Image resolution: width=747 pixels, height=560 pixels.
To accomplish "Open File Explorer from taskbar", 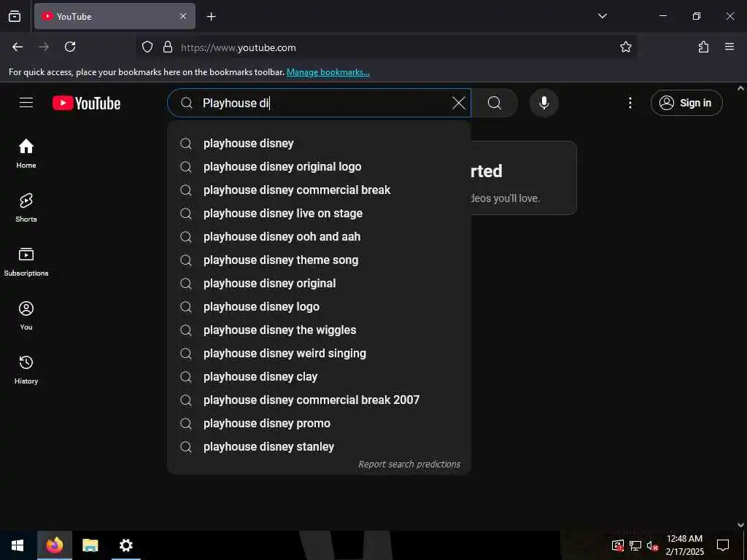I will pos(90,545).
